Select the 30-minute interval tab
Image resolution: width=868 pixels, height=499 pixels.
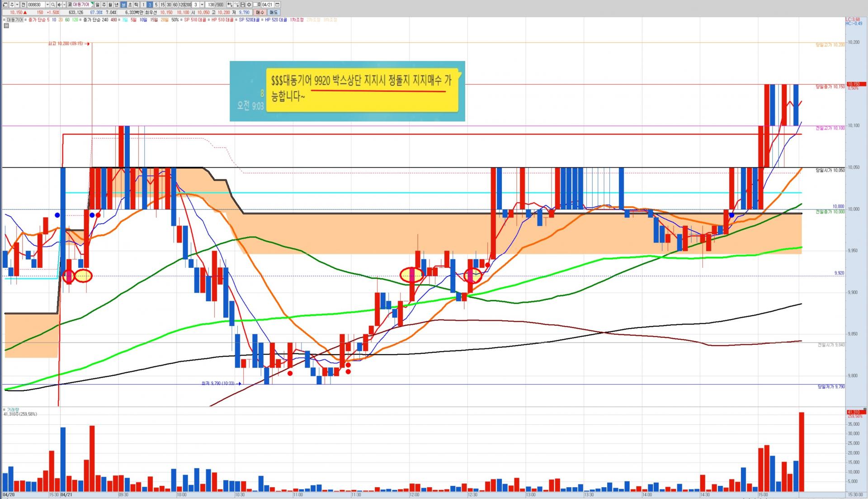click(169, 5)
